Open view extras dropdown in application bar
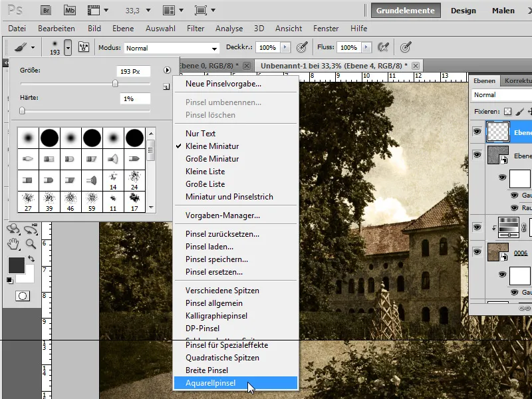532x399 pixels. (106, 11)
